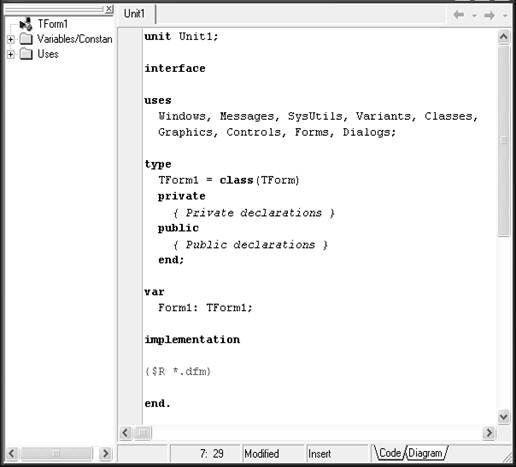Click the cursor position 7: 29 status

205,454
